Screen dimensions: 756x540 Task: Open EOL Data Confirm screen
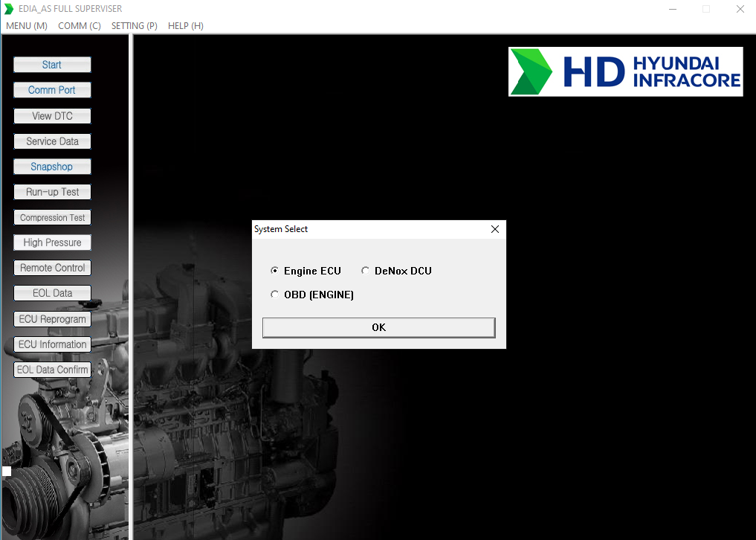pyautogui.click(x=52, y=370)
